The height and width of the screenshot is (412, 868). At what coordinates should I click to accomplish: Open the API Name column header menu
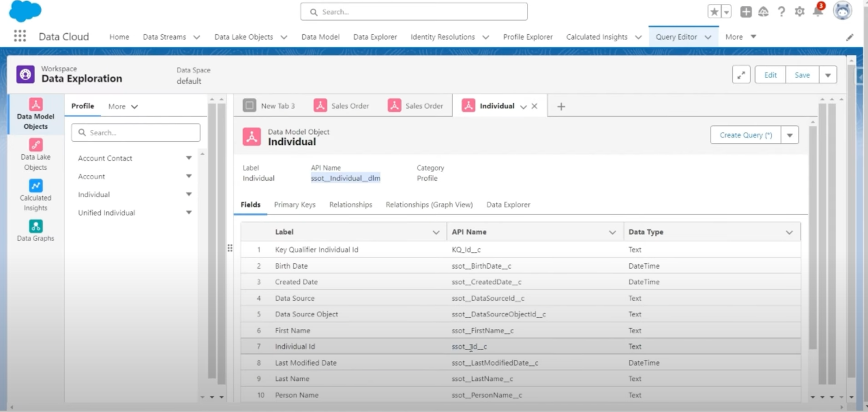612,232
